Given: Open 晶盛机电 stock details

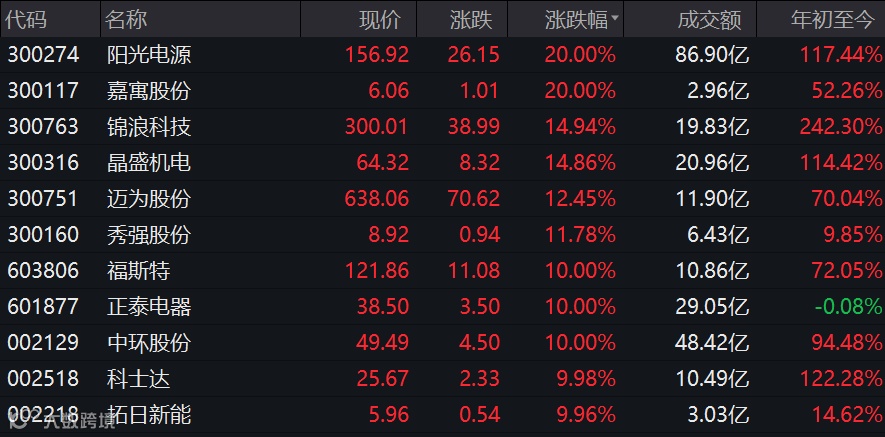Looking at the screenshot, I should (x=442, y=163).
